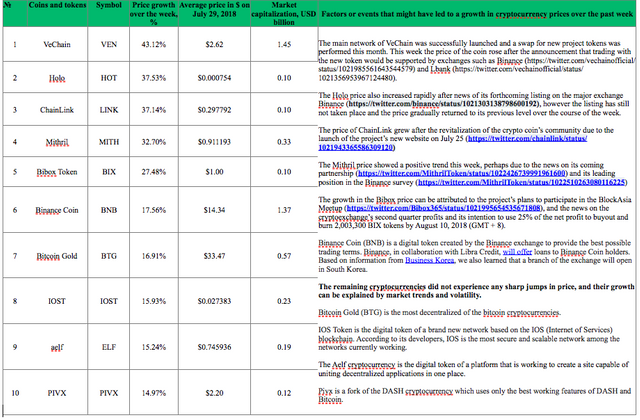Screen dimensions: 640x420
Task: Select the 0.12 market capitalization value
Action: [x=284, y=393]
